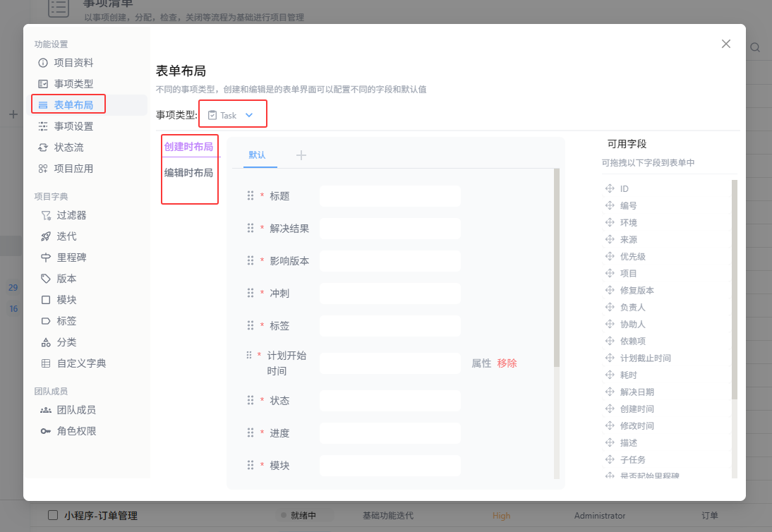Click drag handle of 冲刺 field
772x532 pixels.
pos(251,294)
